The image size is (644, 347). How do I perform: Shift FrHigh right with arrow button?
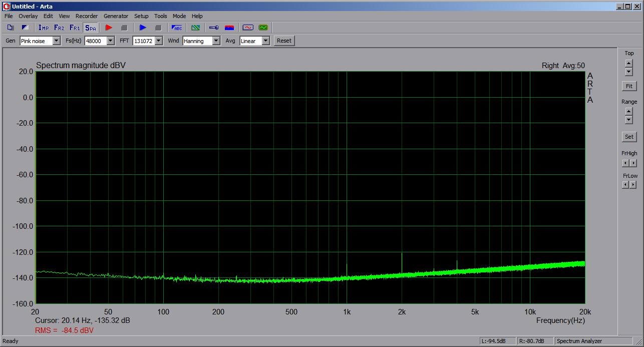click(633, 163)
